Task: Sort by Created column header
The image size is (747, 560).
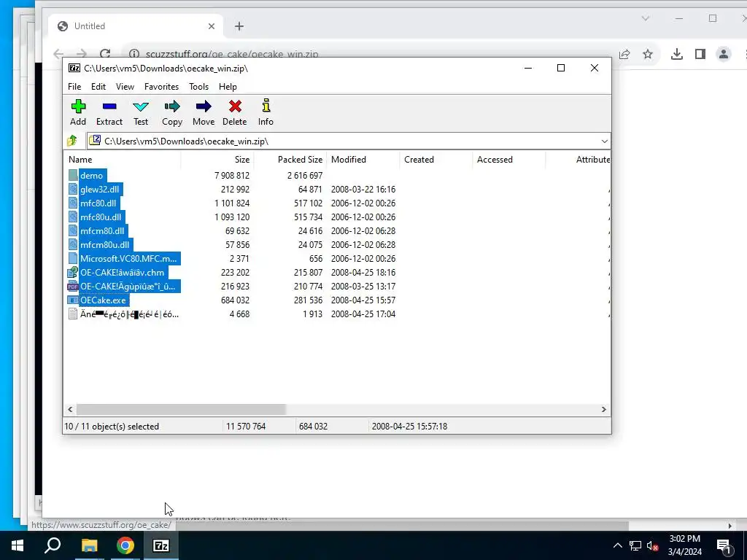Action: [436, 160]
